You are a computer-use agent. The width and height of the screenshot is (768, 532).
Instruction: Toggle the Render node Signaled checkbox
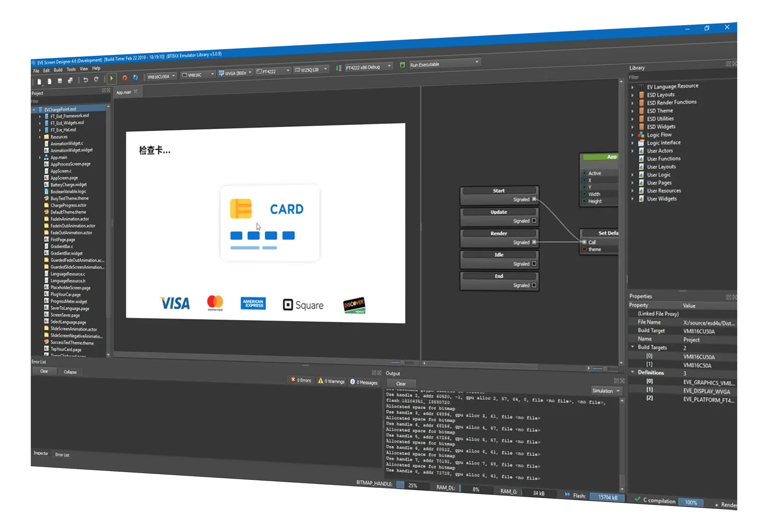click(x=534, y=242)
